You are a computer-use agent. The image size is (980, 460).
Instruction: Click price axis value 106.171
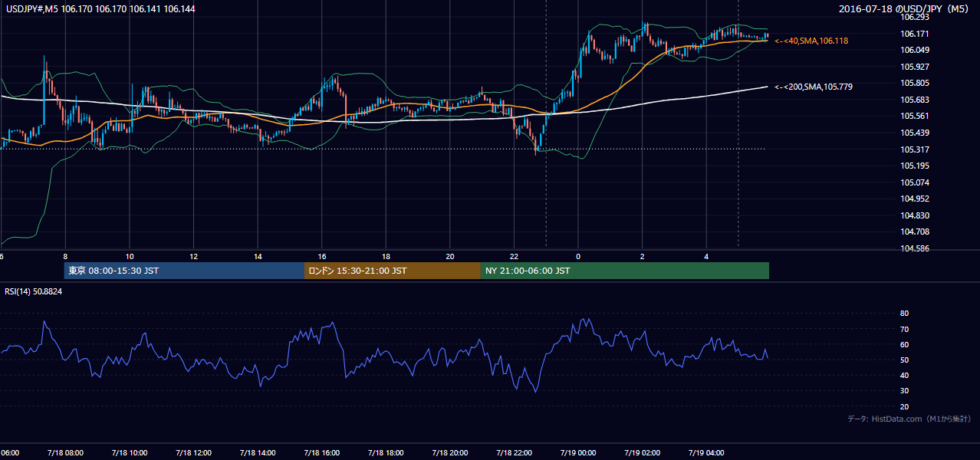tap(916, 34)
